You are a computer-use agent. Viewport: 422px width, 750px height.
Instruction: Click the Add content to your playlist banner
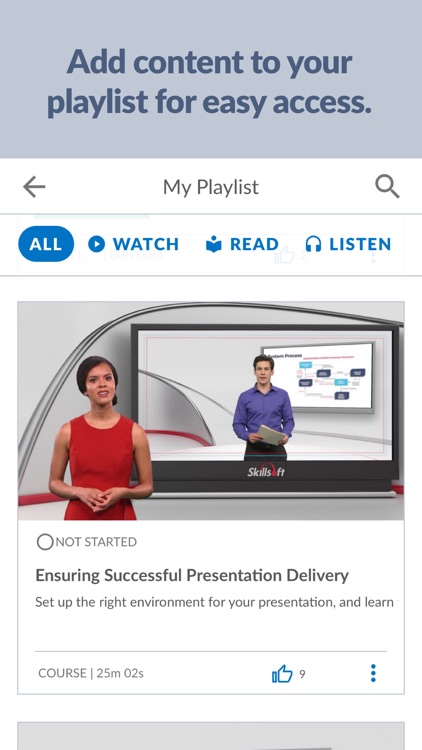point(211,79)
